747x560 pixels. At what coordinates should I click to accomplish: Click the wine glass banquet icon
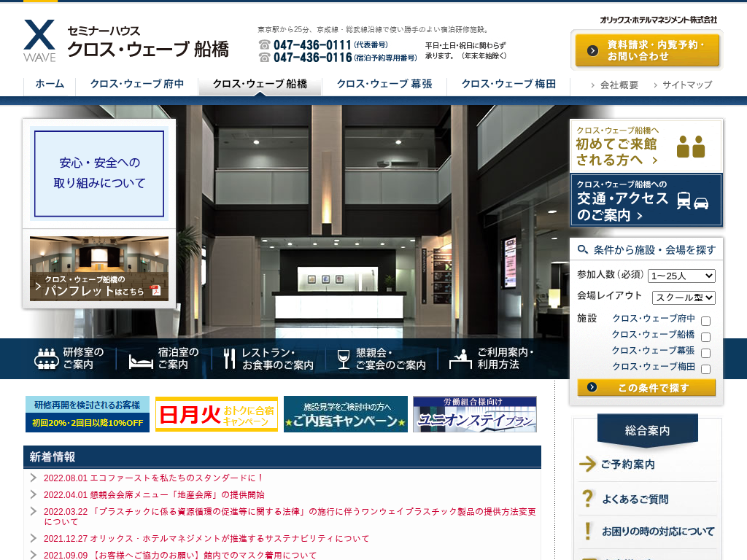pyautogui.click(x=344, y=359)
